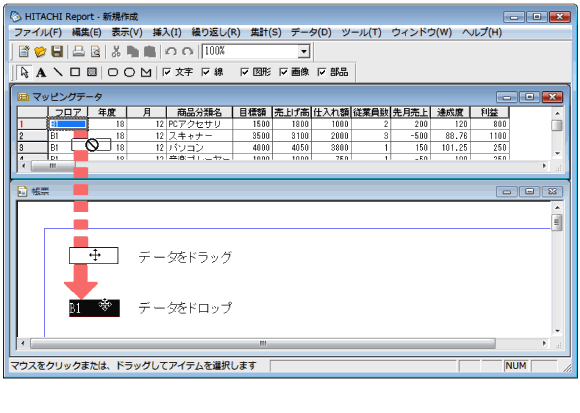Select the スキャナー cell
Viewport: 580px width, 413px height.
(x=199, y=136)
